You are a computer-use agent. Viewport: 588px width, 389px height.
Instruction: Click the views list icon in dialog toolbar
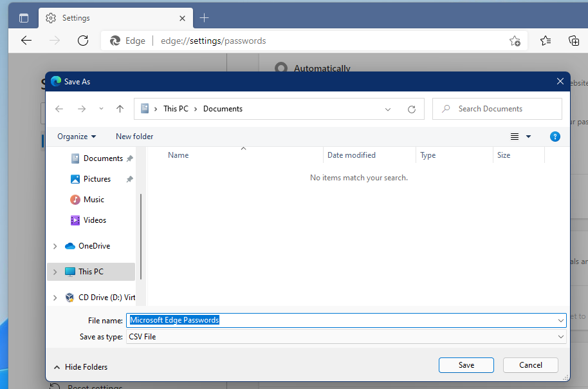point(513,136)
